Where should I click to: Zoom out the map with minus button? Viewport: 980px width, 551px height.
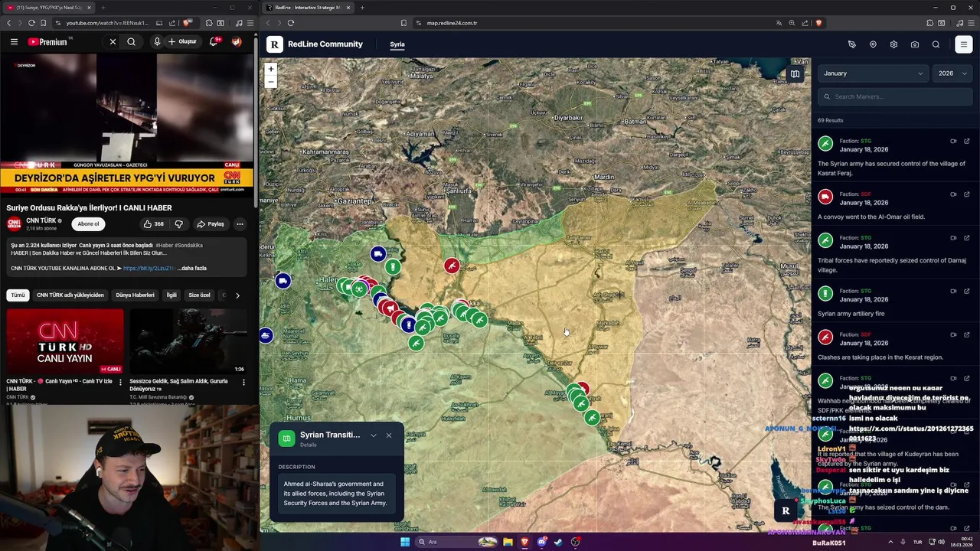click(x=270, y=81)
